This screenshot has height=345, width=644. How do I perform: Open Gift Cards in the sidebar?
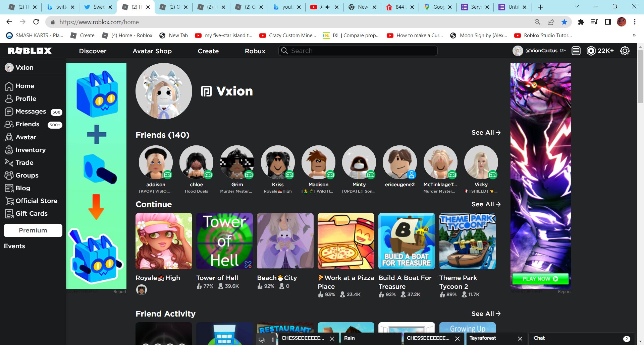coord(26,213)
